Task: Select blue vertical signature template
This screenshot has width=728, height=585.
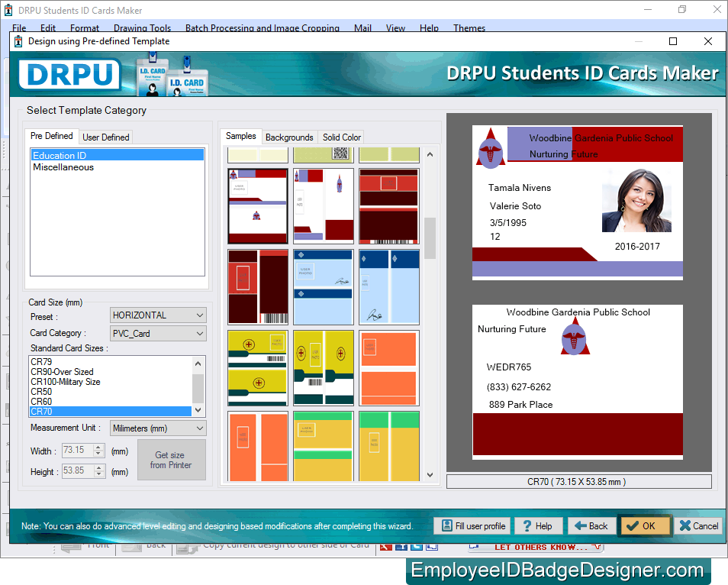Action: [x=389, y=286]
